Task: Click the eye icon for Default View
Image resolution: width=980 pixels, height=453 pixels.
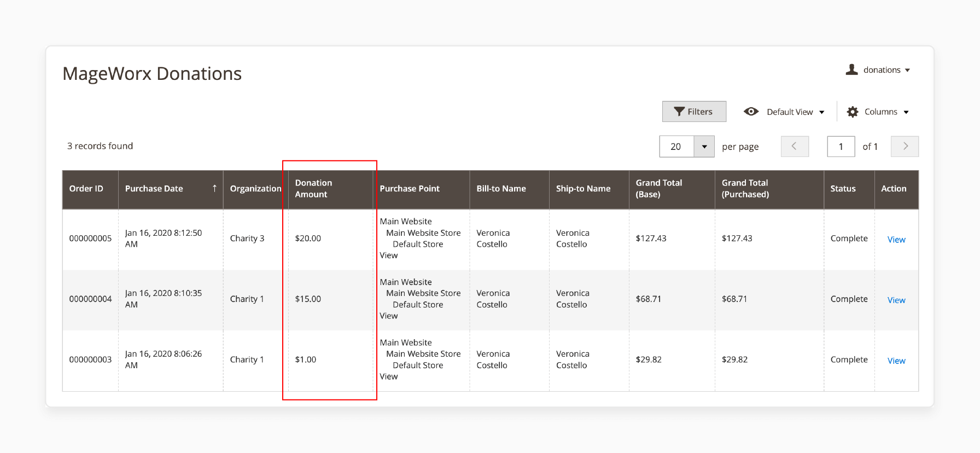Action: point(751,112)
